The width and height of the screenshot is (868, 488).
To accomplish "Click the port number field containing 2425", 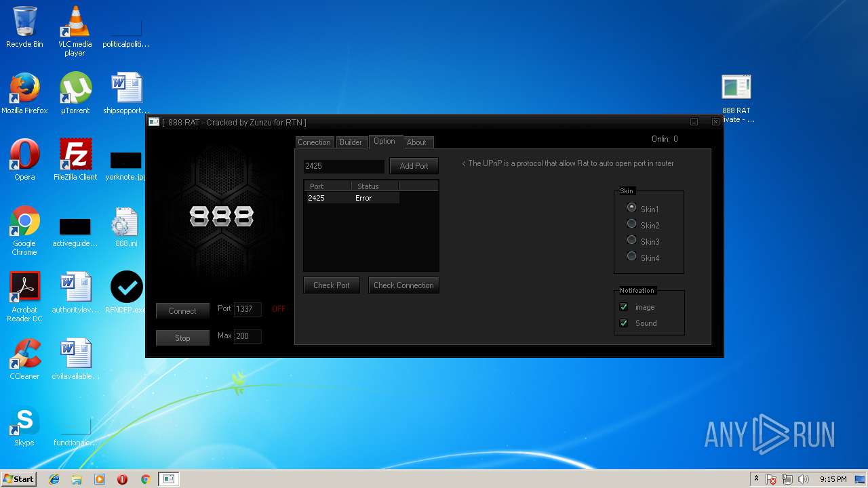I will [x=344, y=166].
